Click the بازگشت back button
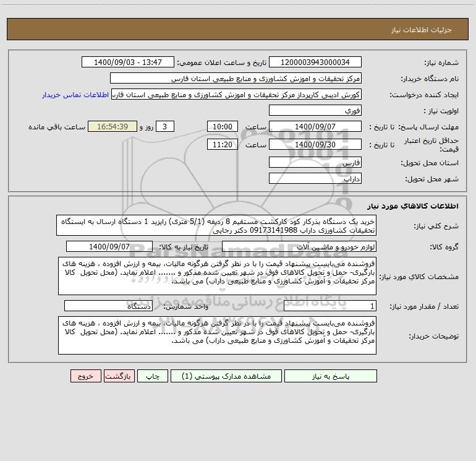476x461 pixels. point(119,376)
